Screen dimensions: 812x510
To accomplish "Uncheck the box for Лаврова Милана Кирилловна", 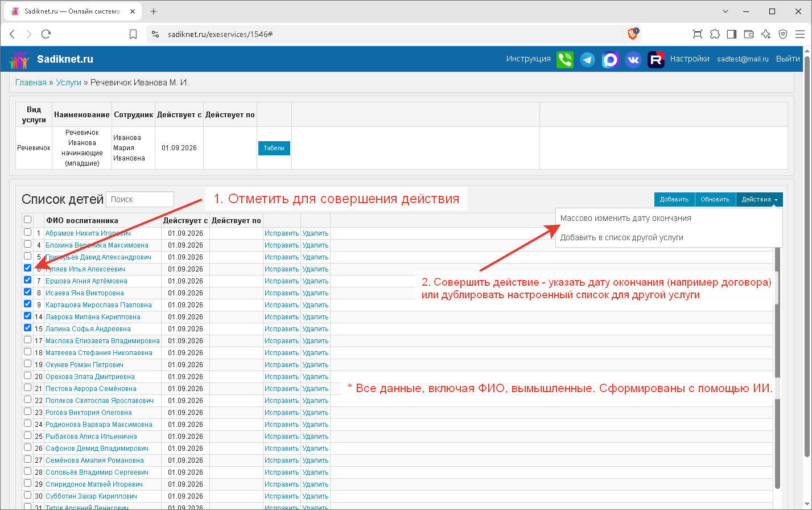I will coord(27,316).
